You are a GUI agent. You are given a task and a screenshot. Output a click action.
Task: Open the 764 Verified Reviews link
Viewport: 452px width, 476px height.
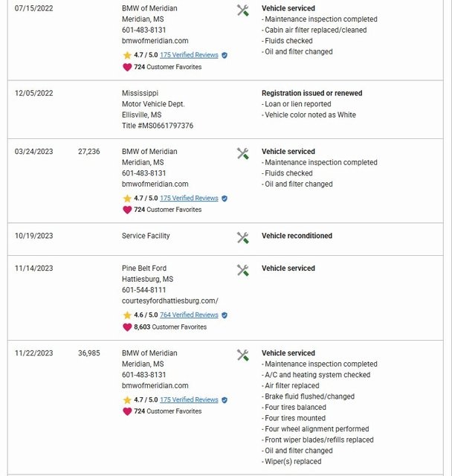(189, 315)
